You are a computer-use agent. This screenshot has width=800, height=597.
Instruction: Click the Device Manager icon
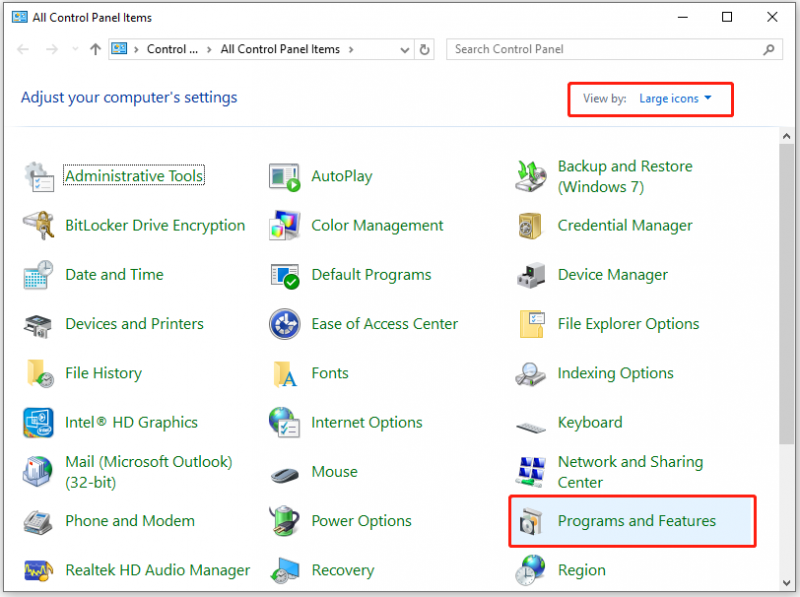(x=531, y=275)
